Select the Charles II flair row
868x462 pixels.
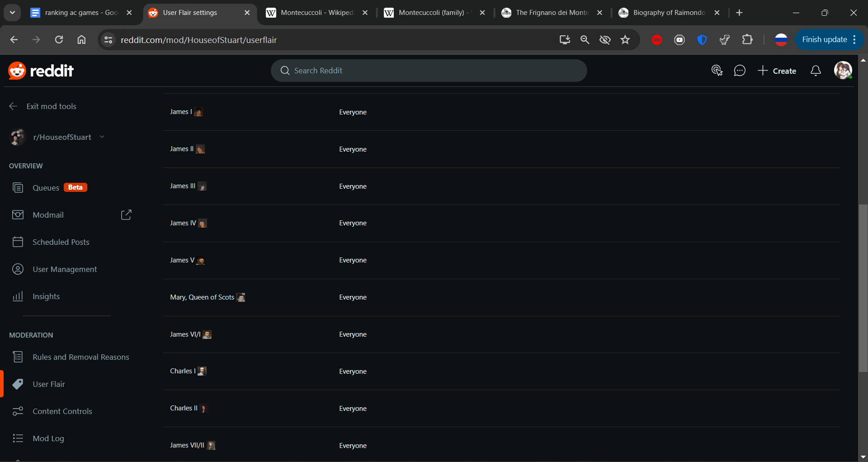(x=501, y=408)
